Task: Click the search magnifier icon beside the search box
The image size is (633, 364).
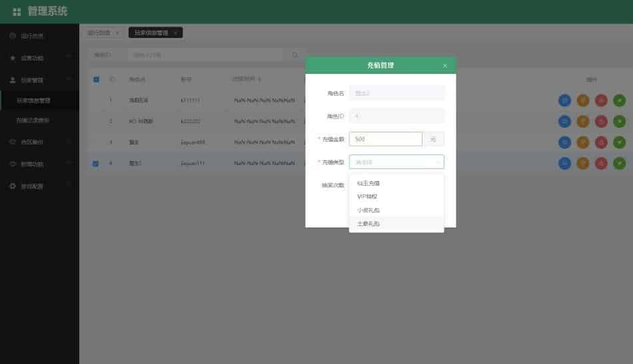Action: (x=295, y=55)
